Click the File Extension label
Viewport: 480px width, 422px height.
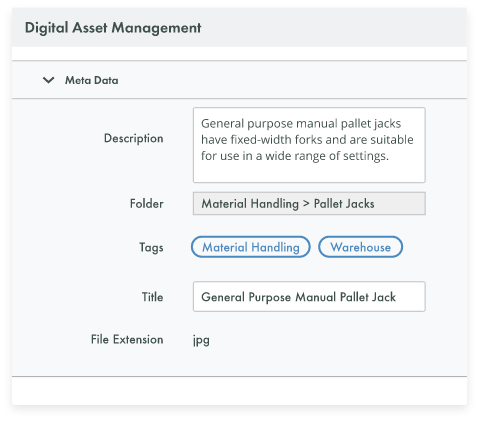click(x=127, y=339)
